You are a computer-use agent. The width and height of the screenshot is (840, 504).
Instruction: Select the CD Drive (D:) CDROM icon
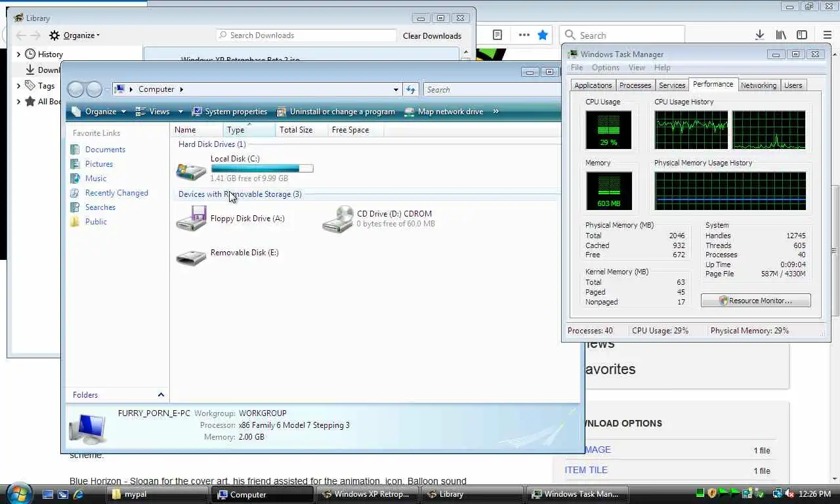(338, 219)
